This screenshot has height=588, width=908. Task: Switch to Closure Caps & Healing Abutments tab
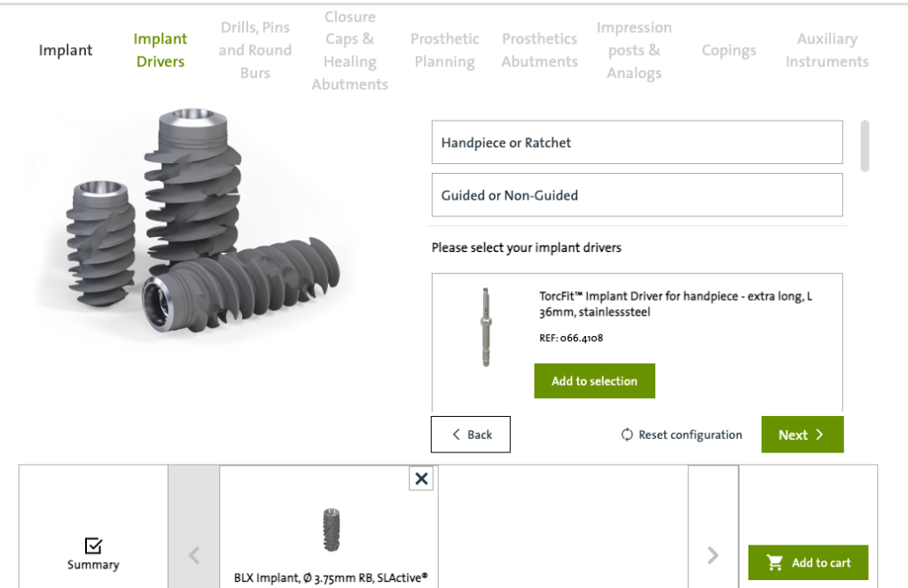click(x=349, y=51)
